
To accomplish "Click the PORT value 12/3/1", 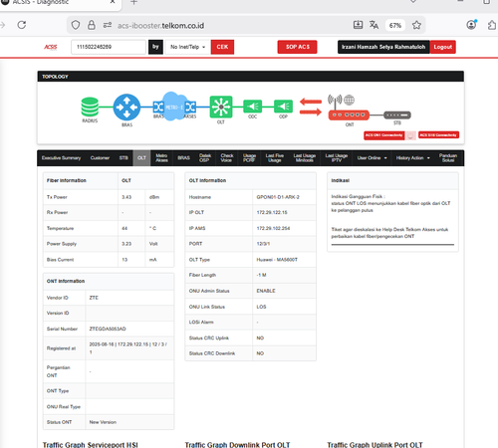I will [x=263, y=244].
